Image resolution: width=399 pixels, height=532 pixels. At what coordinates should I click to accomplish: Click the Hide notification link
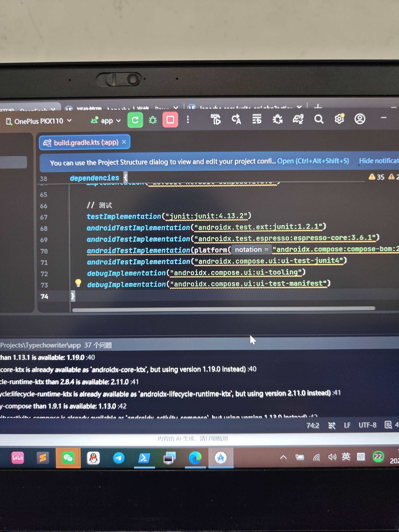coord(379,161)
